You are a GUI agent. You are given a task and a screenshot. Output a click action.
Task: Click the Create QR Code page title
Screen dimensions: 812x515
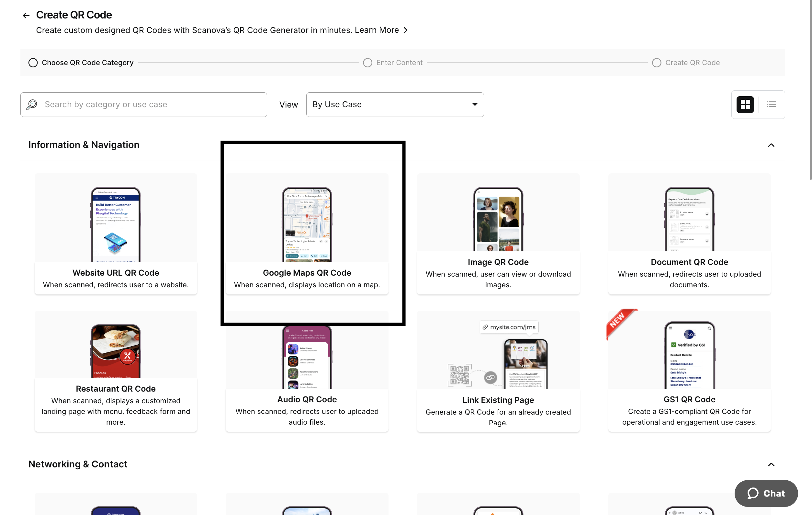tap(74, 15)
